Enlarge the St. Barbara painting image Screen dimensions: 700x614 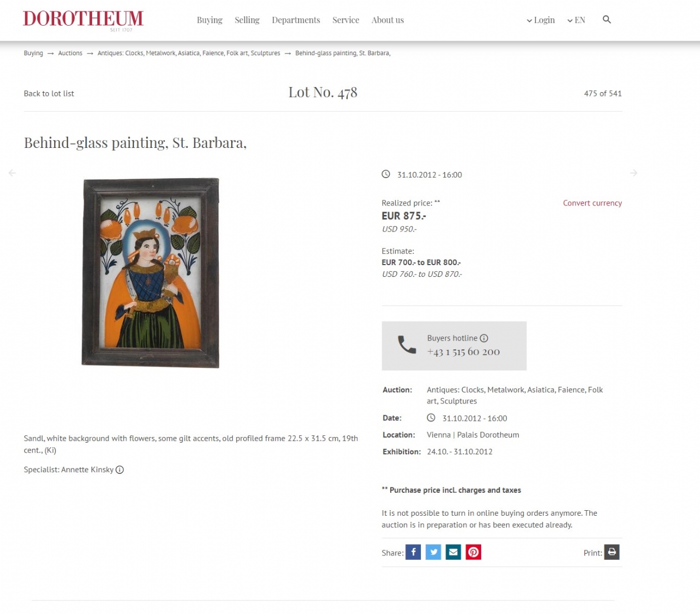coord(151,273)
